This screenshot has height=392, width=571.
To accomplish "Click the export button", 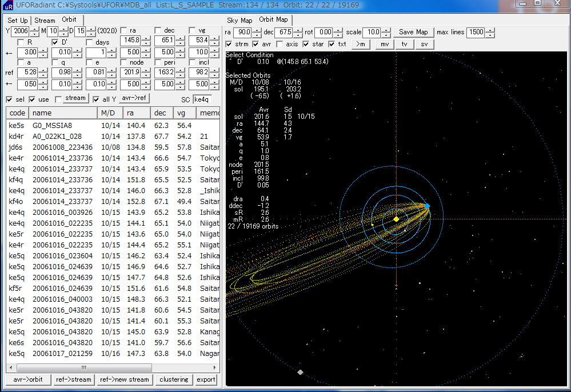I will click(206, 379).
